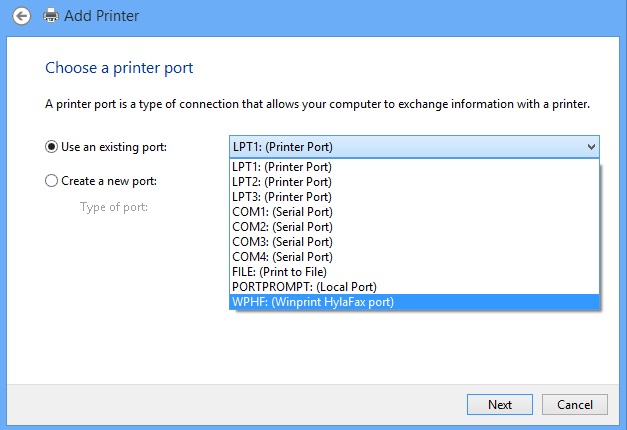This screenshot has height=430, width=627.
Task: Select COM1: (Serial Port) entry
Action: click(x=414, y=212)
